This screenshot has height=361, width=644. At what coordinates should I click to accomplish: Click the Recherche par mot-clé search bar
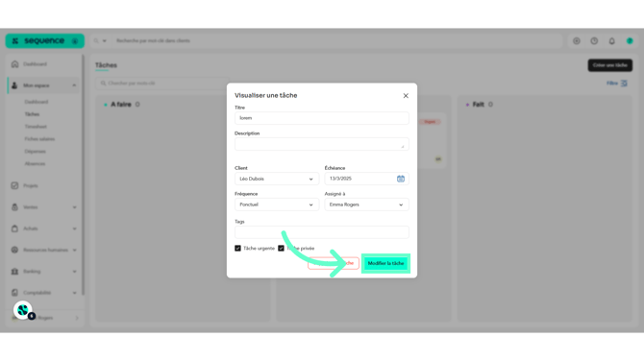point(336,41)
